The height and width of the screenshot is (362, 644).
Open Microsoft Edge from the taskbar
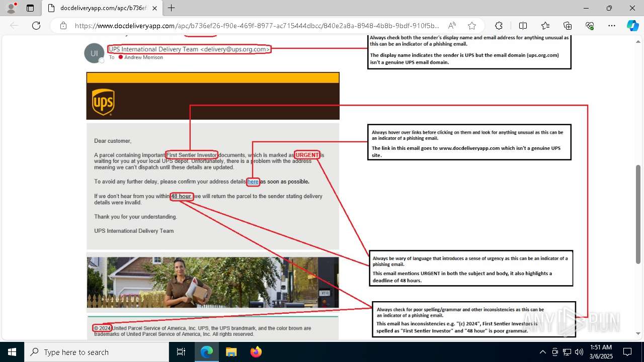[x=207, y=352]
